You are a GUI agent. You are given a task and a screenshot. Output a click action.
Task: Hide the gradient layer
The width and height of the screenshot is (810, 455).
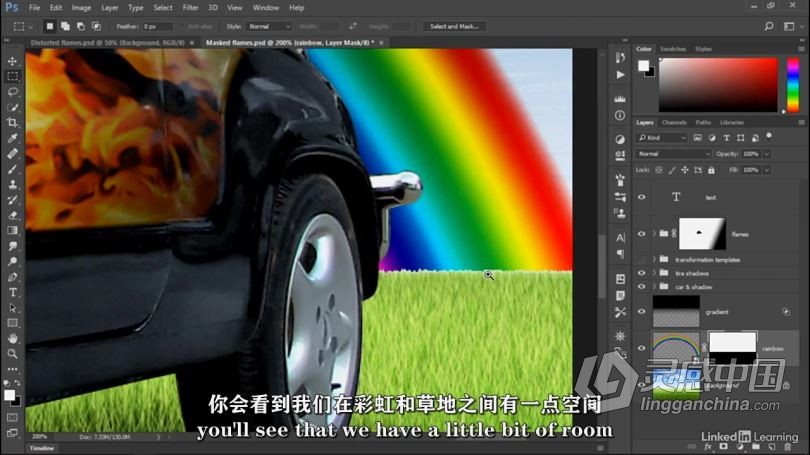[x=642, y=311]
